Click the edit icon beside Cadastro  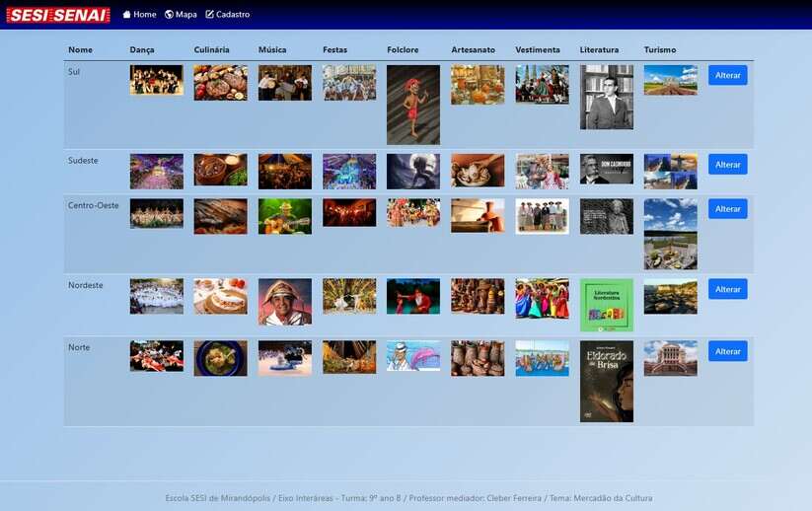pos(210,15)
